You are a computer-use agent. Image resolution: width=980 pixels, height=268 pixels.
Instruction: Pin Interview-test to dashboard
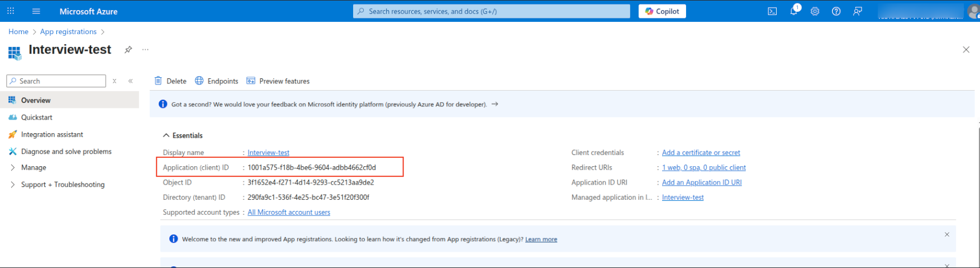[x=128, y=50]
